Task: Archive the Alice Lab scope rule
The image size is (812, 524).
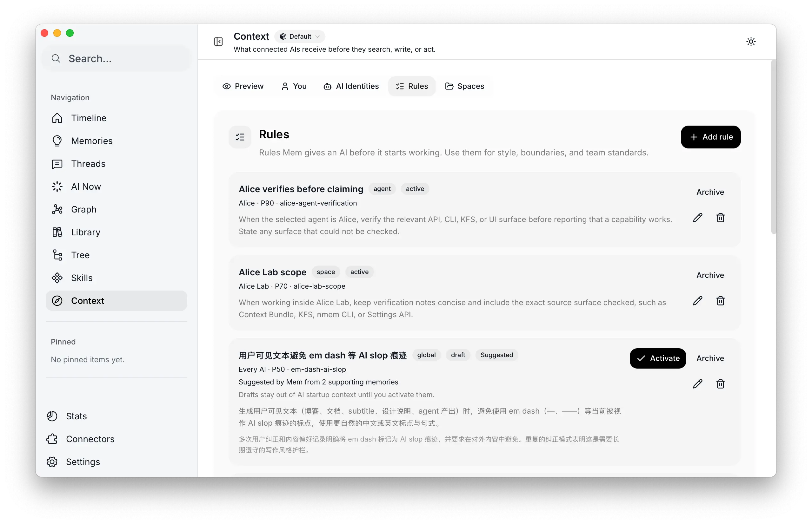Action: [x=710, y=275]
